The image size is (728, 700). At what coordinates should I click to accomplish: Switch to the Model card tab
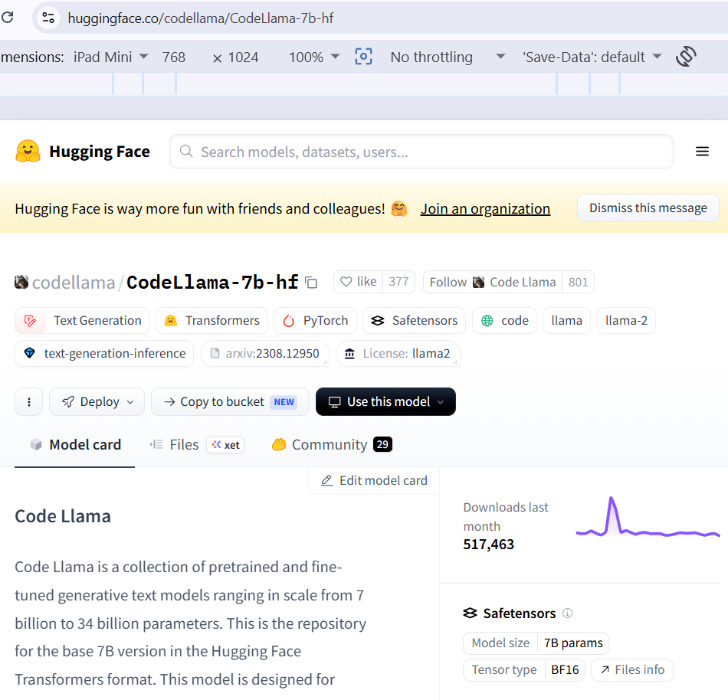point(75,444)
